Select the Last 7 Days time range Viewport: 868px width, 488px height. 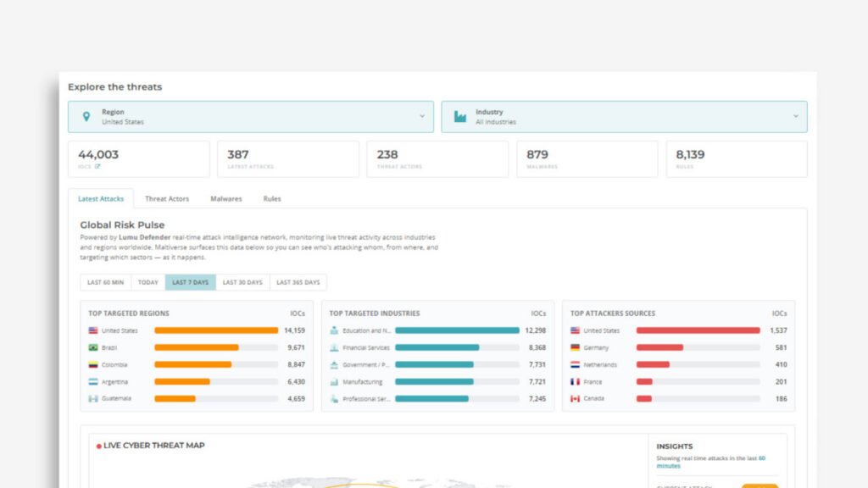191,282
